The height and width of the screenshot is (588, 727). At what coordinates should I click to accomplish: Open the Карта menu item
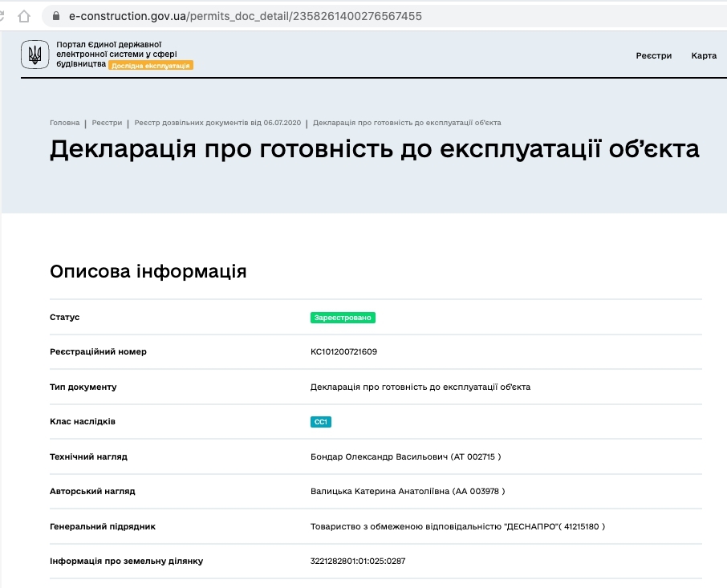tap(704, 55)
